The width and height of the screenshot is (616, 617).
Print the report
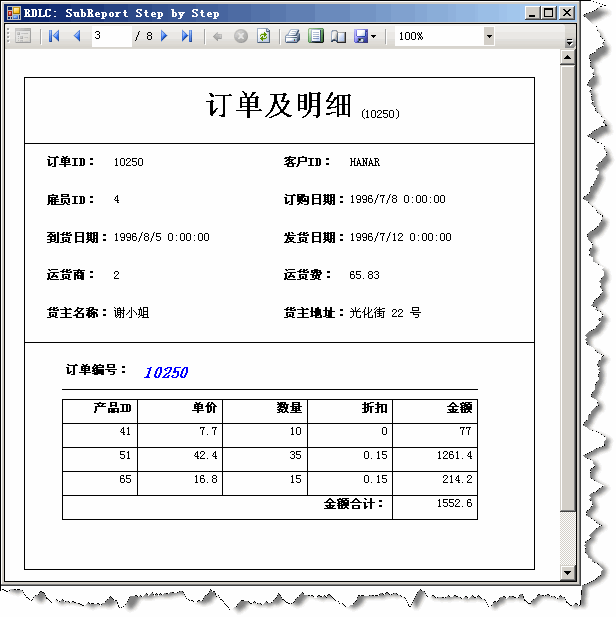[x=292, y=36]
